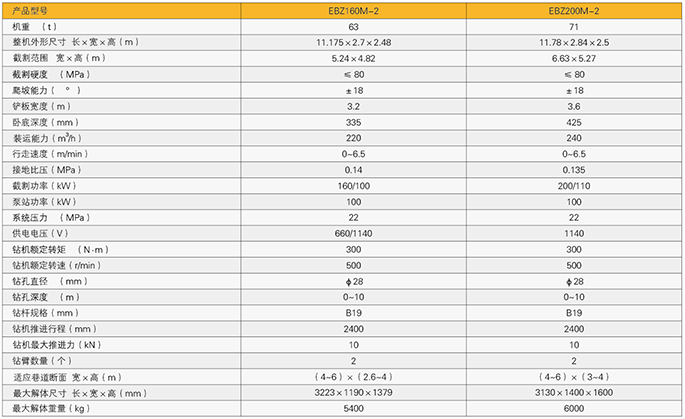Select the 铲板宽度 row label

tap(42, 105)
